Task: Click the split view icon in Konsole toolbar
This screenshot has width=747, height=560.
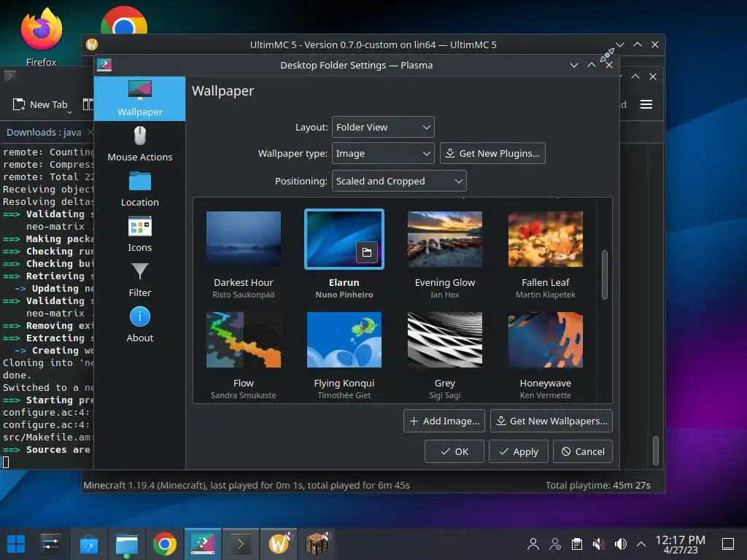Action: 88,104
